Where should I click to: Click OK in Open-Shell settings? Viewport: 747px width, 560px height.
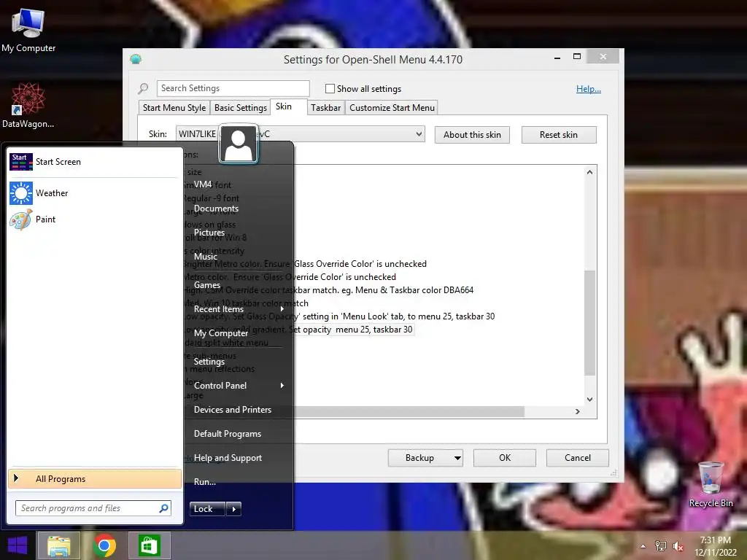click(505, 458)
